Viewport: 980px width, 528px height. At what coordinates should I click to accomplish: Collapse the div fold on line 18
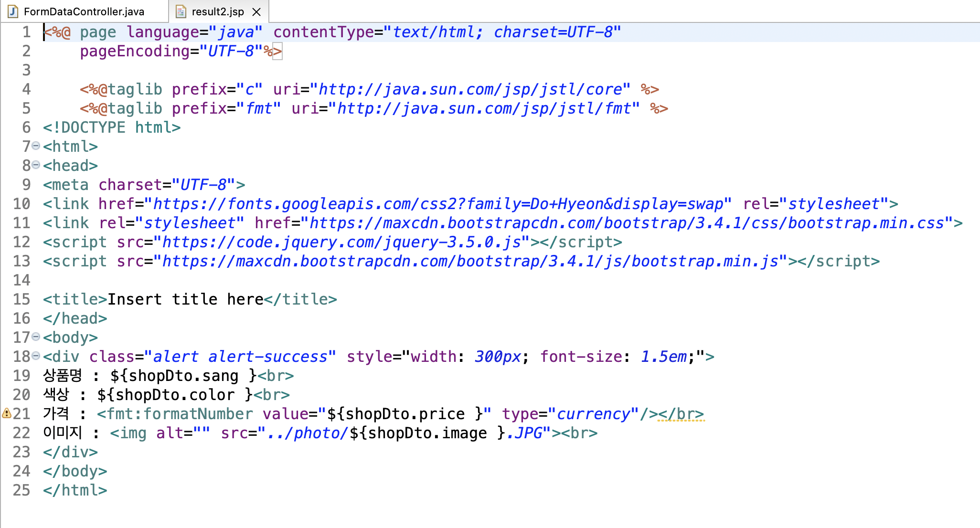(x=36, y=356)
